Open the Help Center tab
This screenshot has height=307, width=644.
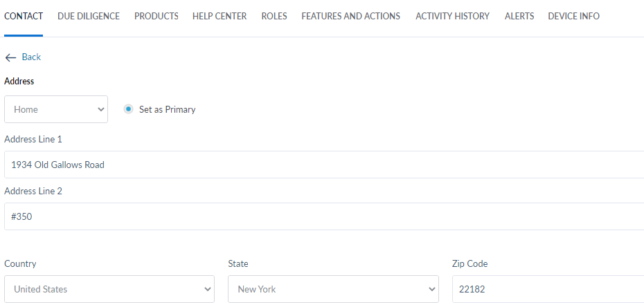pos(220,16)
